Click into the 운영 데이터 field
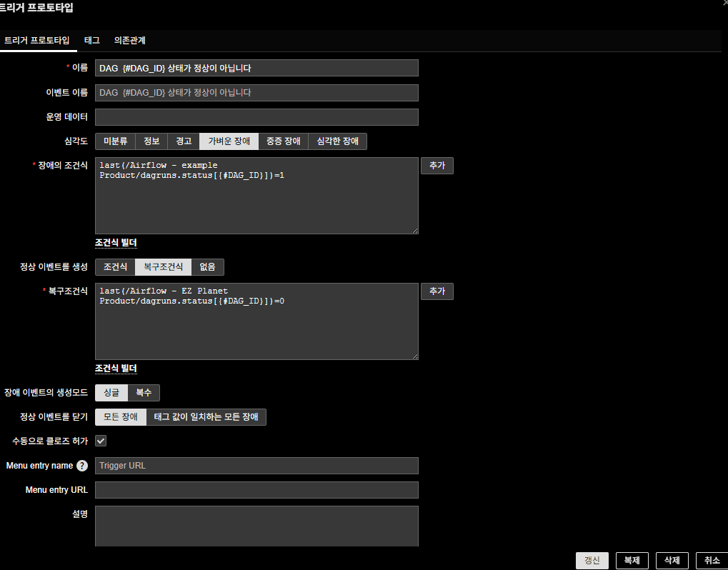Image resolution: width=728 pixels, height=570 pixels. 256,117
